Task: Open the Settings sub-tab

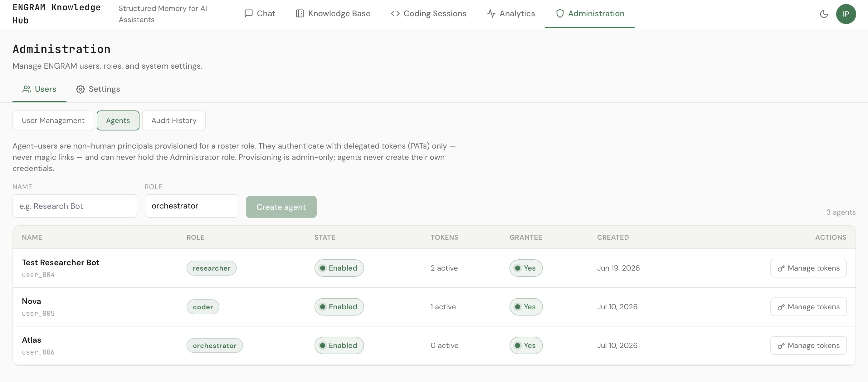Action: pyautogui.click(x=98, y=89)
